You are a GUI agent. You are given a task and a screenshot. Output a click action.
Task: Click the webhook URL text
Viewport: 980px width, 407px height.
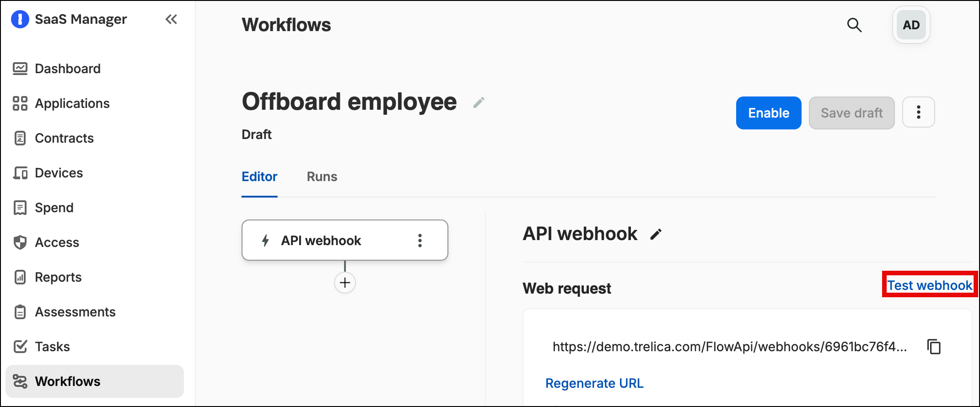click(730, 347)
